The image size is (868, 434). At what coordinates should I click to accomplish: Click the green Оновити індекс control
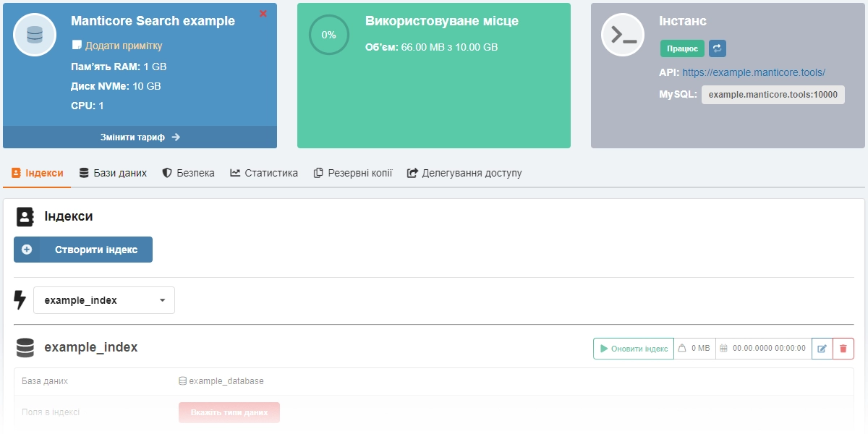pos(633,348)
